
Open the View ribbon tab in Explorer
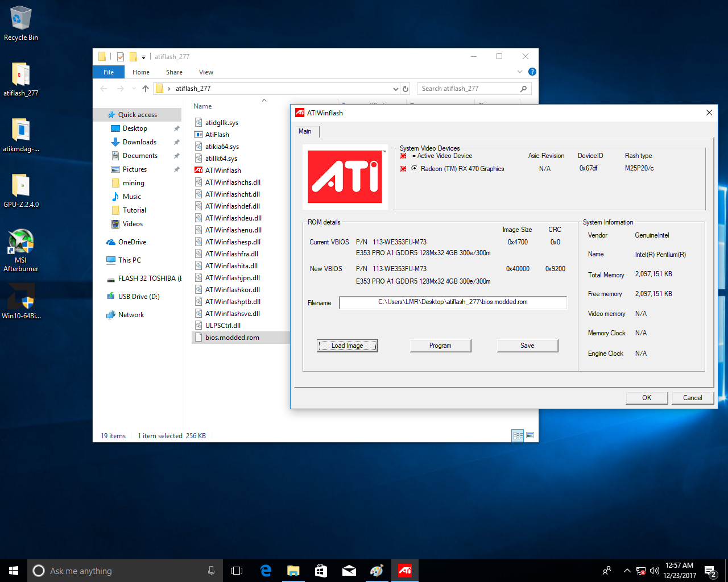pyautogui.click(x=206, y=72)
